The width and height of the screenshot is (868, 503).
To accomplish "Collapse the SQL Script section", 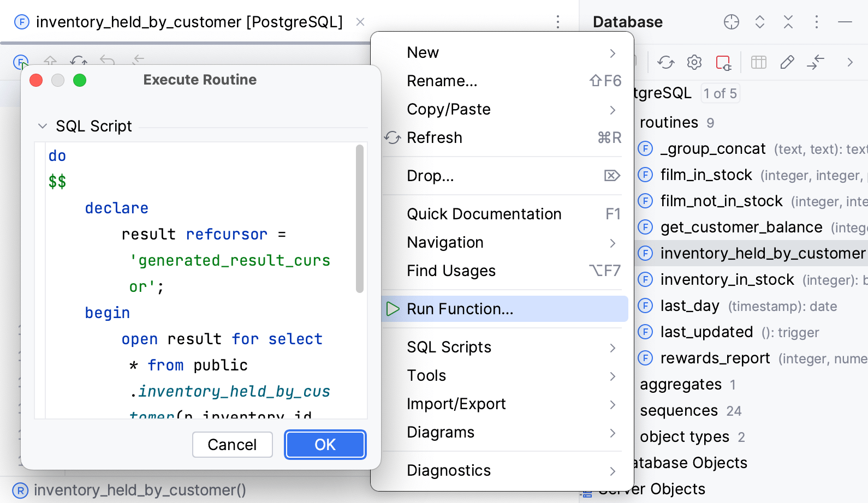I will pyautogui.click(x=43, y=126).
